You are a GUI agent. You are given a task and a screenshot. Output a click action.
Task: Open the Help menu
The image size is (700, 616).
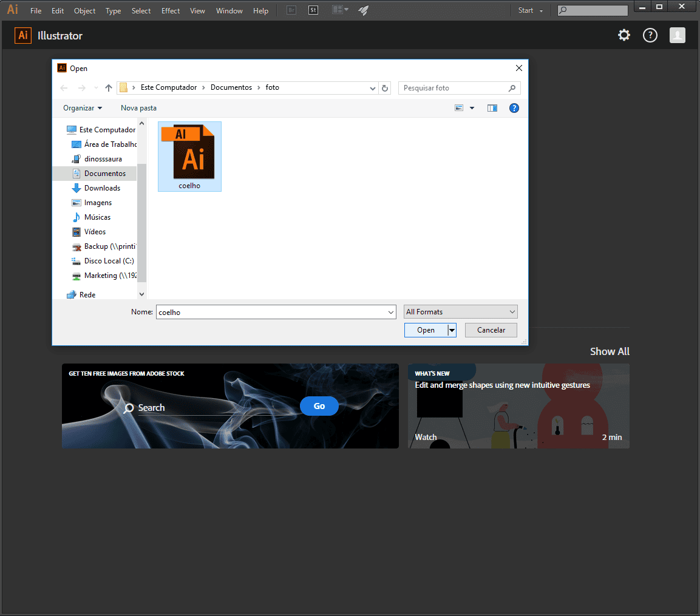(260, 11)
